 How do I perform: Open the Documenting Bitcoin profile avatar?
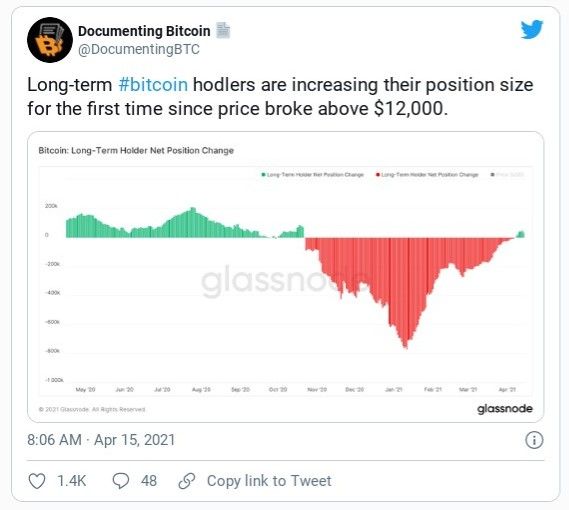click(x=50, y=40)
